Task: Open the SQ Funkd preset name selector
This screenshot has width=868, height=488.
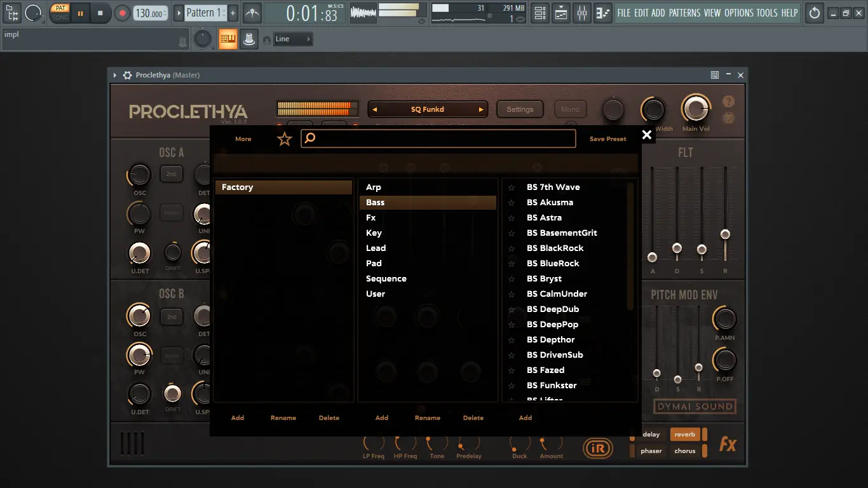Action: [x=428, y=109]
